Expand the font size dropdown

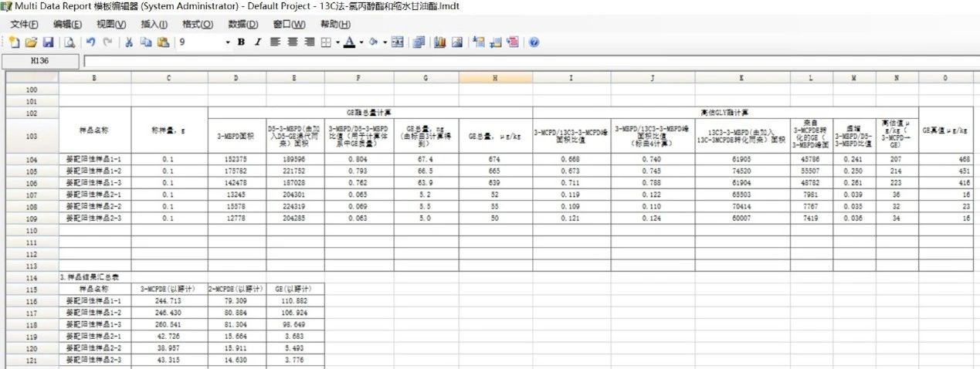tap(228, 42)
